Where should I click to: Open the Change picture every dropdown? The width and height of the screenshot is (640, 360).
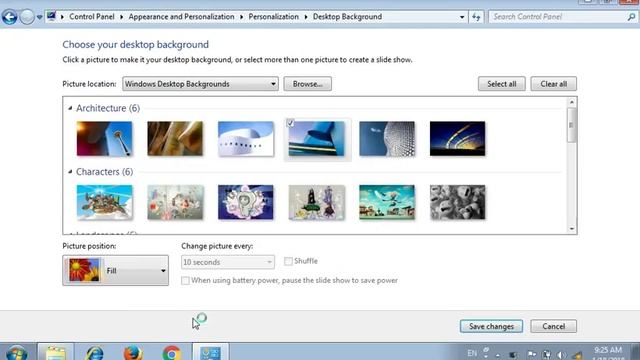[228, 262]
